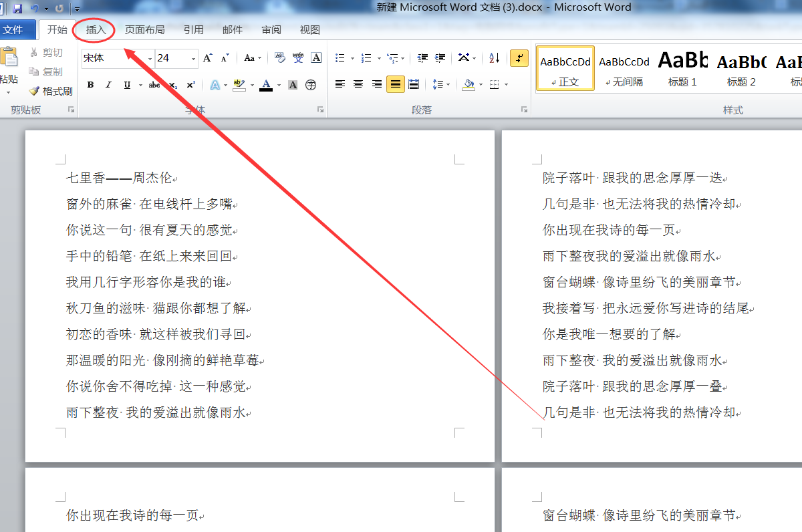The image size is (802, 532).
Task: Increase paragraph indent
Action: pyautogui.click(x=440, y=58)
